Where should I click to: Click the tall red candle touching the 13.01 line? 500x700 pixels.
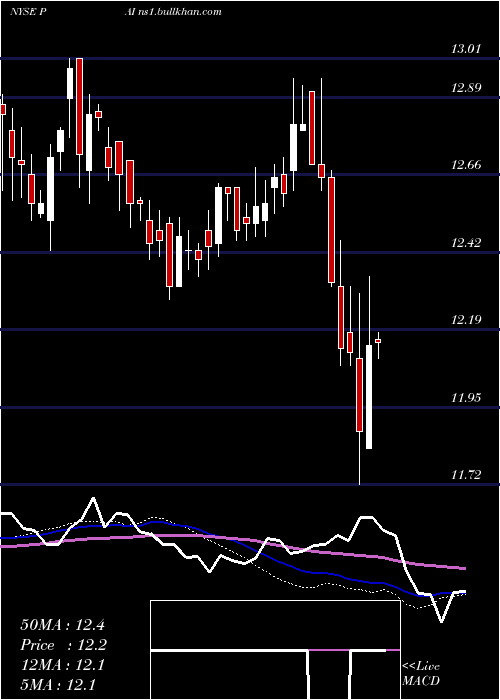point(79,106)
